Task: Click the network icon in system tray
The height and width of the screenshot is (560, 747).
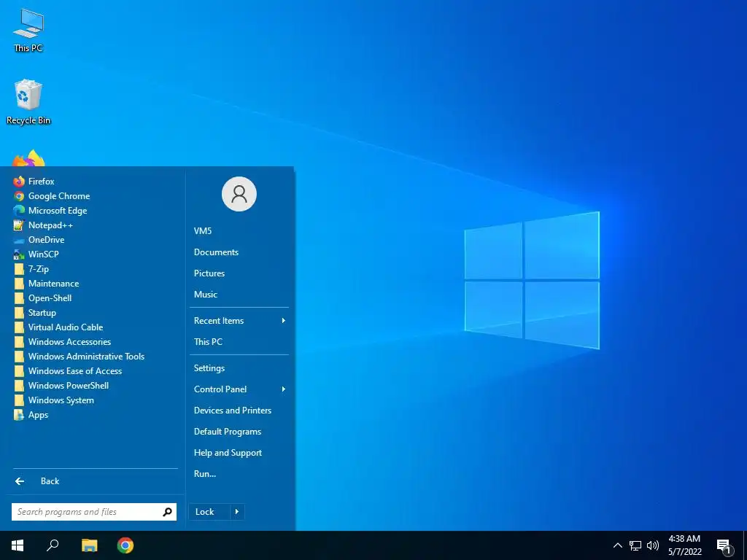Action: click(635, 545)
